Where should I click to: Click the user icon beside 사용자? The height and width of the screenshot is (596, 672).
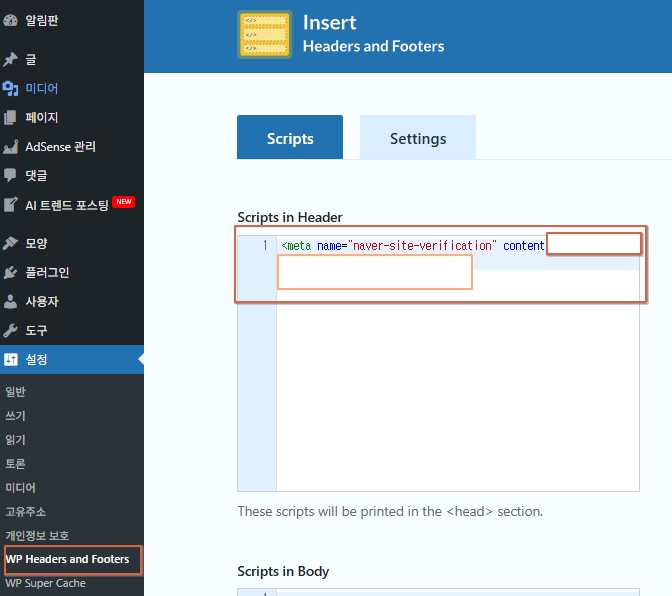click(x=11, y=301)
